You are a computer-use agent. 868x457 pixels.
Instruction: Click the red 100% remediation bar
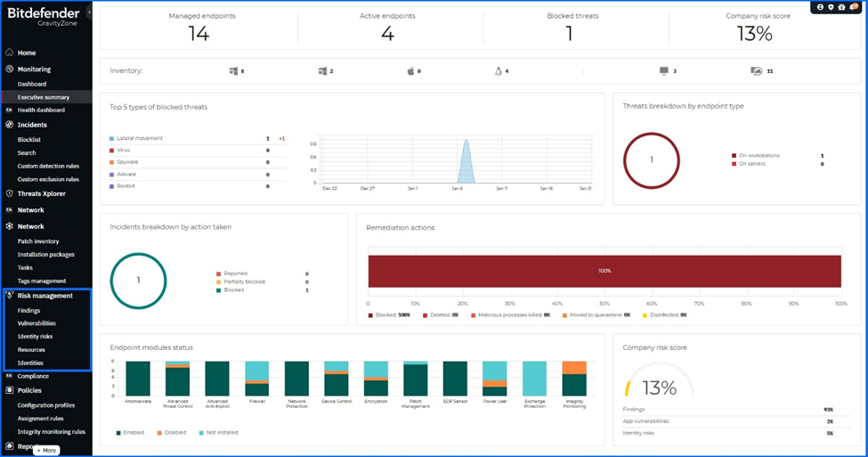(604, 271)
